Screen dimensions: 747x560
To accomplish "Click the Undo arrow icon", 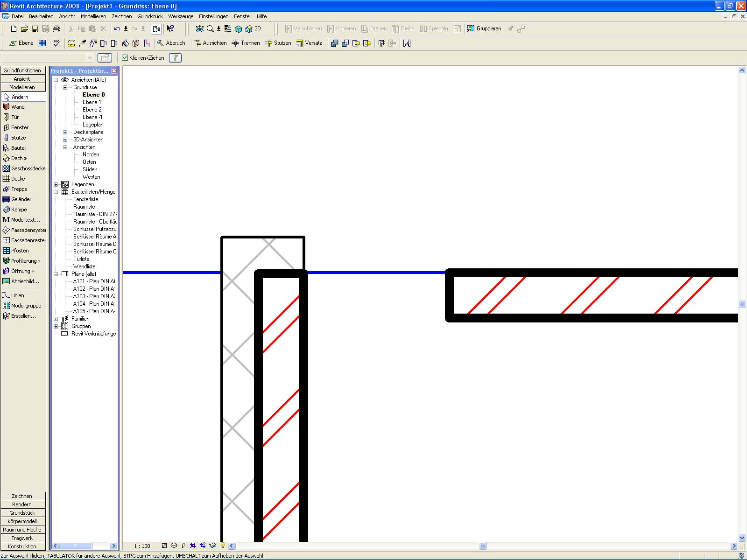I will pos(117,29).
